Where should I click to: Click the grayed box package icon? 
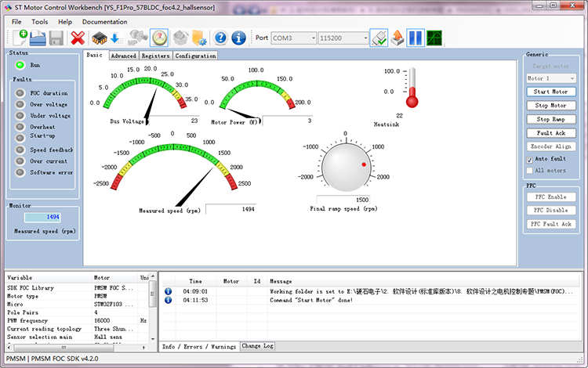[x=181, y=38]
